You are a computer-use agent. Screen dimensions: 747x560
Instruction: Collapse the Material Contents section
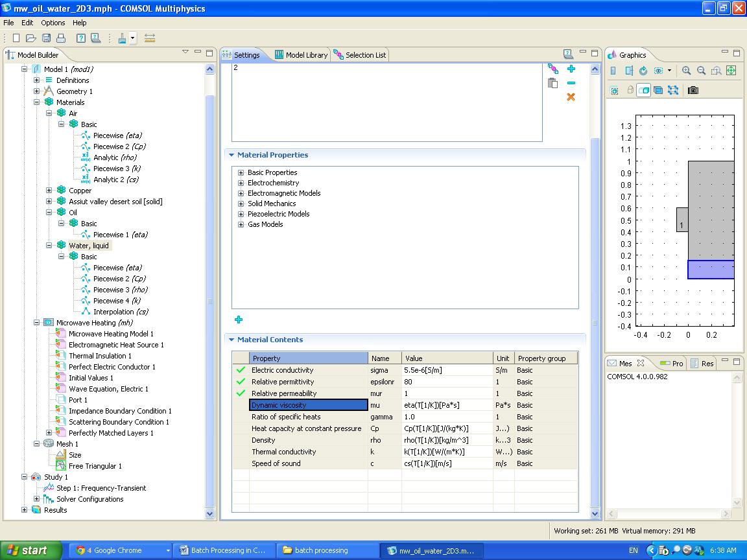point(231,340)
